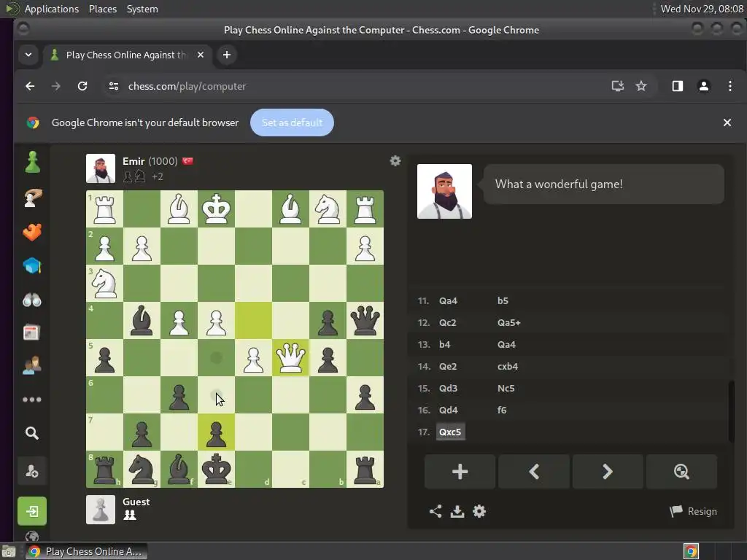Screen dimensions: 747x560
Task: Select move b5 in move list
Action: (503, 300)
